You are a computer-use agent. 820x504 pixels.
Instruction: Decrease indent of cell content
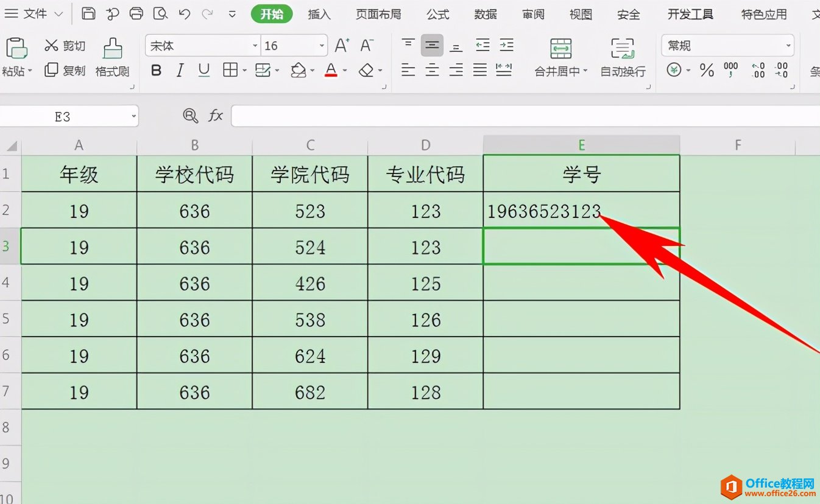pos(482,45)
